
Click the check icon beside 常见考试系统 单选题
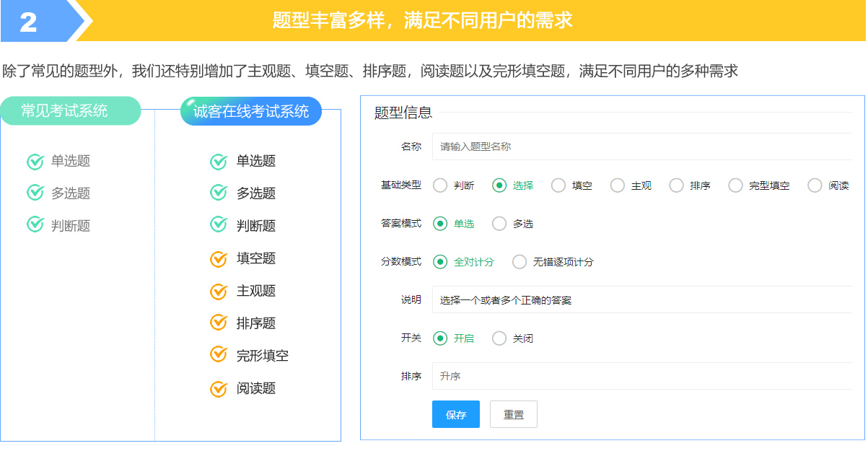[35, 161]
